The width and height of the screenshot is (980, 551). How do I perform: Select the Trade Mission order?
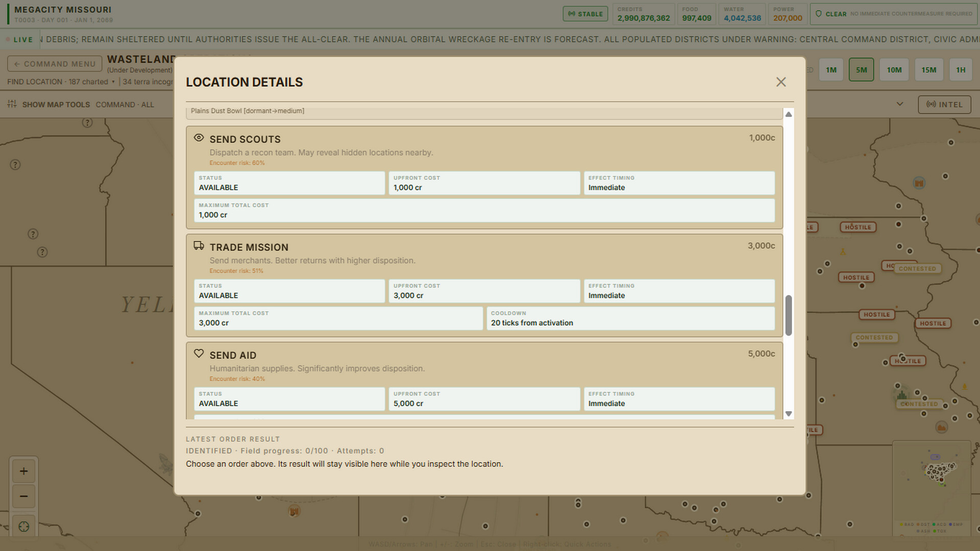tap(484, 286)
